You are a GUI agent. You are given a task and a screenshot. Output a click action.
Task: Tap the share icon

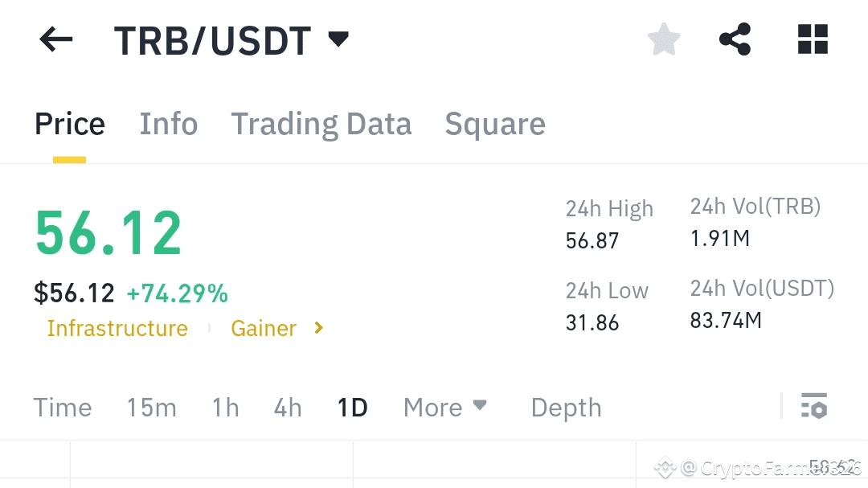[735, 39]
